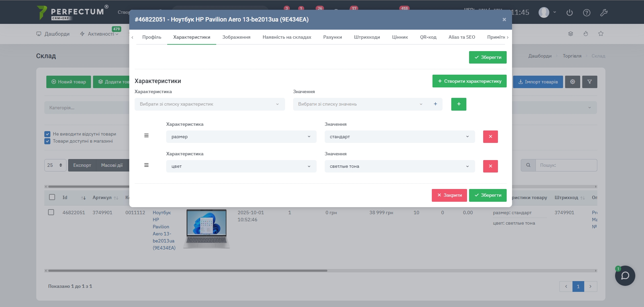Add new value with small plus icon

435,104
